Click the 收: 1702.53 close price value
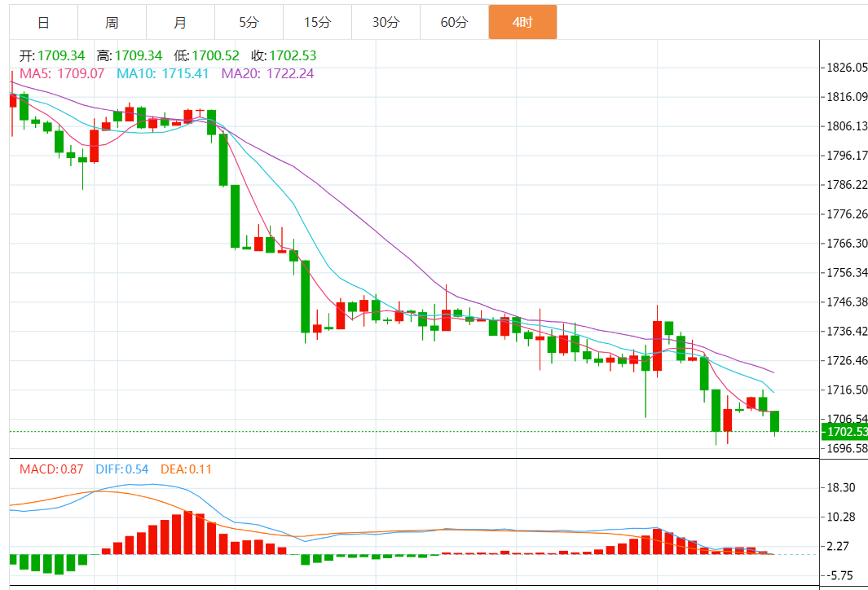 (284, 56)
